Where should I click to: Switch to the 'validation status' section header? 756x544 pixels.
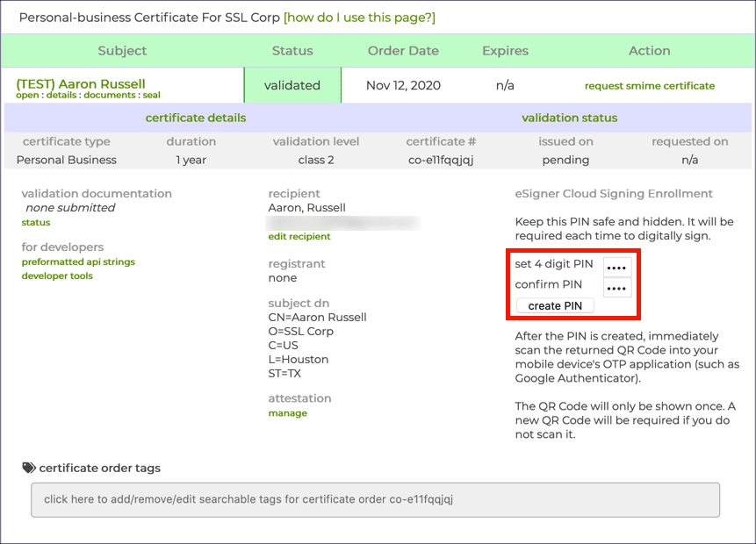coord(569,118)
